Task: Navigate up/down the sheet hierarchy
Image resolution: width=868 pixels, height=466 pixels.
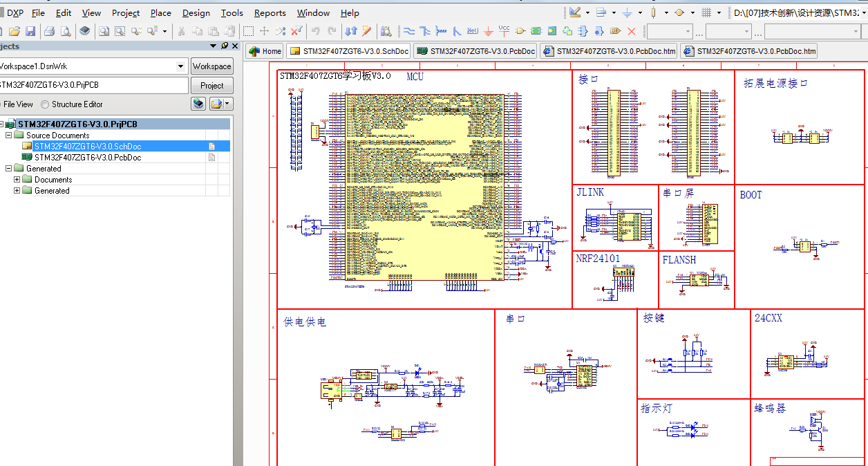Action: pos(351,31)
